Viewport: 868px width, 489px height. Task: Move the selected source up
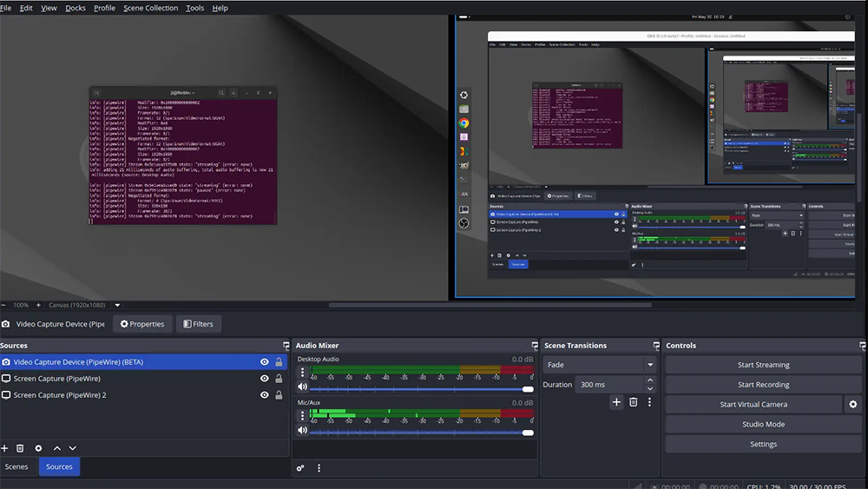[x=57, y=448]
